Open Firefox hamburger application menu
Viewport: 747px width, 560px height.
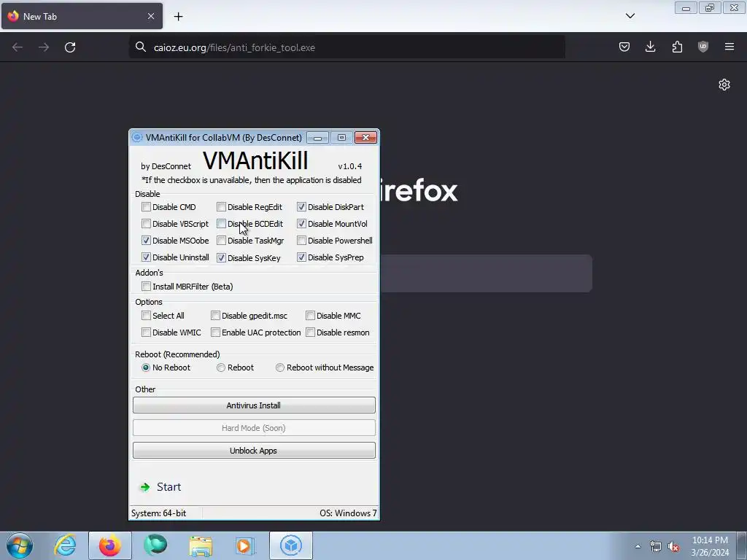tap(729, 47)
